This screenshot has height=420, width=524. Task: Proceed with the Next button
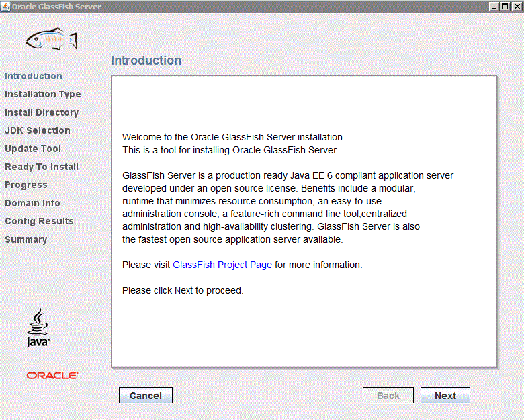coord(445,396)
